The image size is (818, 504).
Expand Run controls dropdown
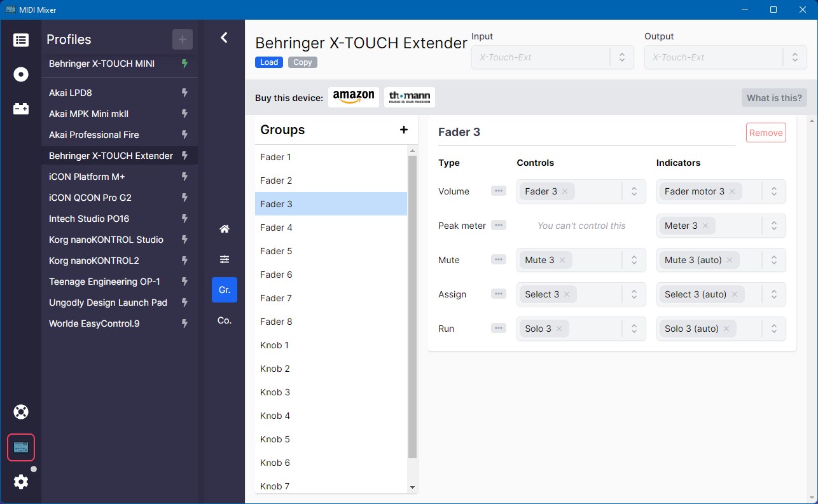pos(634,329)
